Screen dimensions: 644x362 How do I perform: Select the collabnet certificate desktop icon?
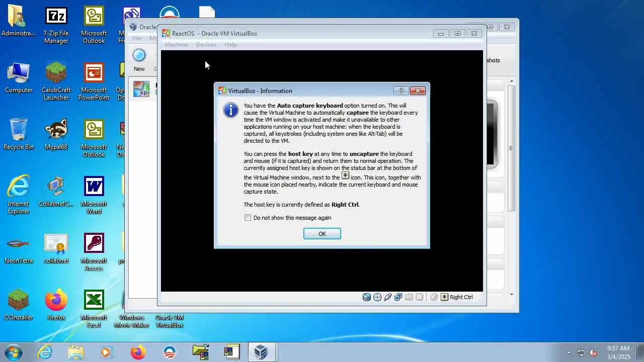[x=56, y=249]
